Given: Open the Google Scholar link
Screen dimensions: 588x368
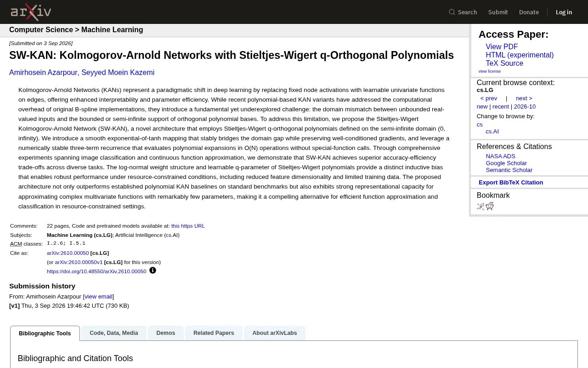Looking at the screenshot, I should pos(506,163).
